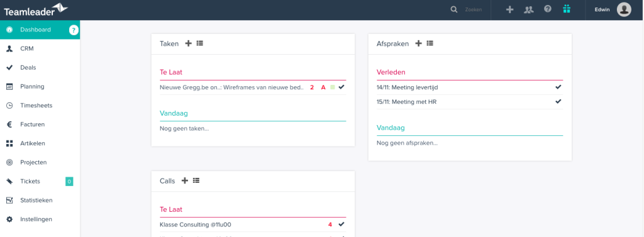Click Te Laat heading in Calls

click(x=171, y=209)
